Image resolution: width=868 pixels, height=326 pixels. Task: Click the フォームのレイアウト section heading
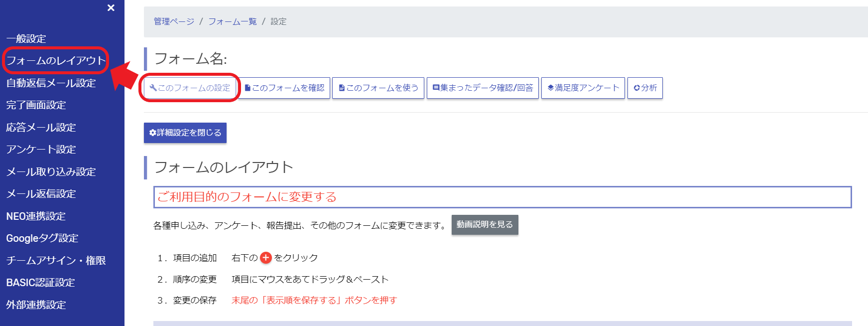(x=224, y=167)
